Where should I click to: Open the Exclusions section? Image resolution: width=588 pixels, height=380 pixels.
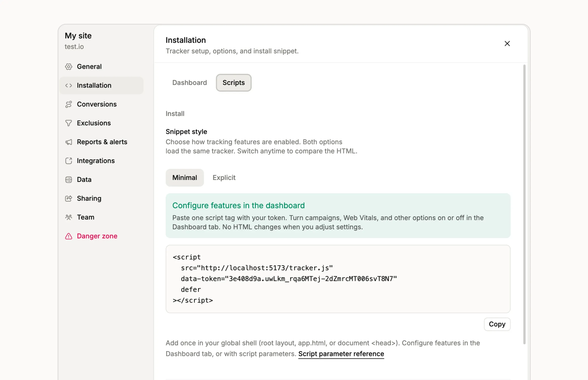(x=101, y=123)
